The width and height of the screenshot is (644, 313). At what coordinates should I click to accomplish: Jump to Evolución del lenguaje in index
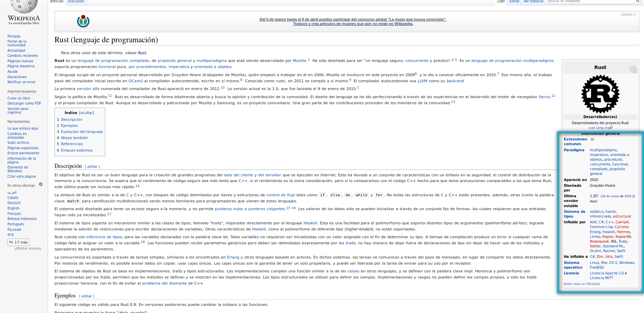(x=82, y=132)
